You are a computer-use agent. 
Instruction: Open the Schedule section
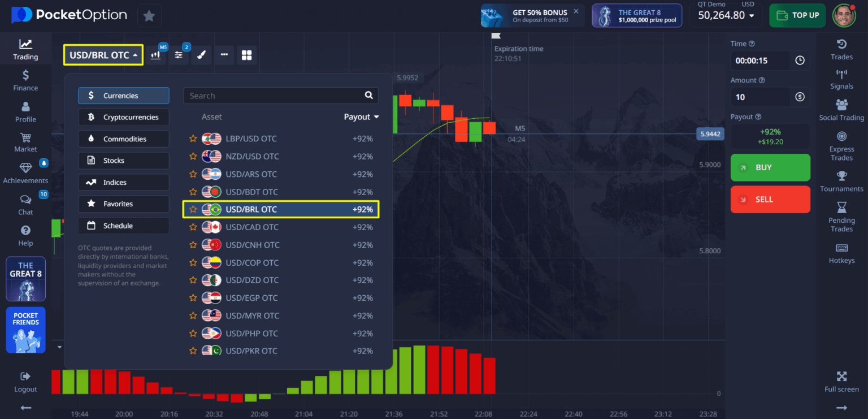click(123, 226)
